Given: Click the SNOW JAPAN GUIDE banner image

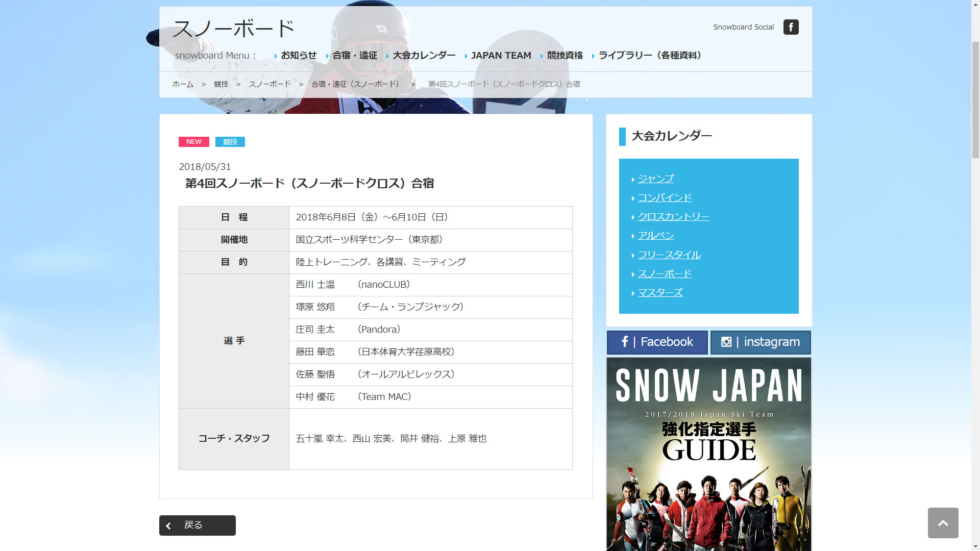Looking at the screenshot, I should click(708, 454).
